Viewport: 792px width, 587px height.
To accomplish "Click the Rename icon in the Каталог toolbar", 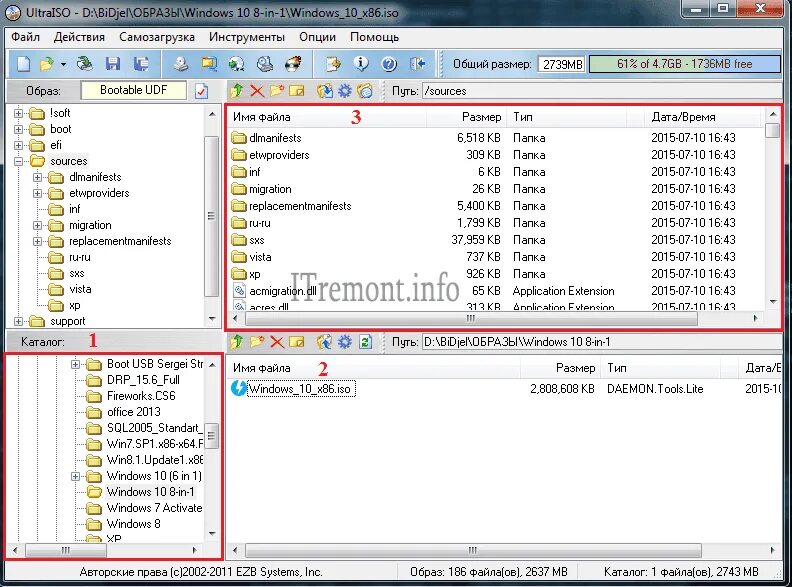I will pyautogui.click(x=296, y=342).
